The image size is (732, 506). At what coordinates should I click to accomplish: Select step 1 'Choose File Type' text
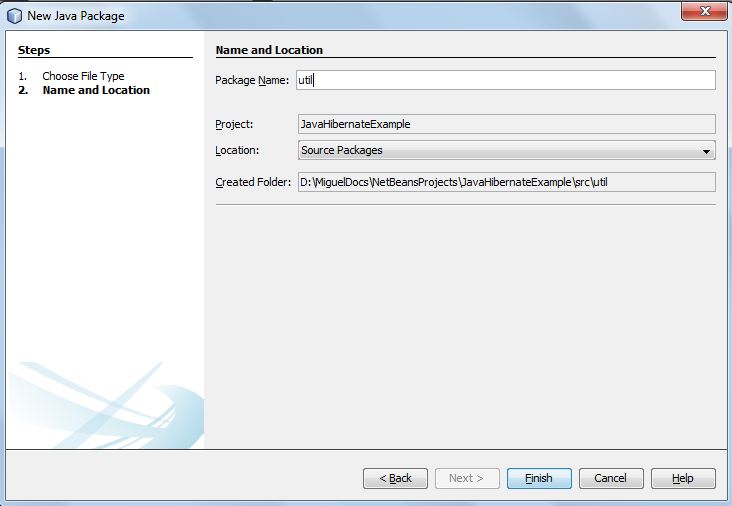click(83, 76)
